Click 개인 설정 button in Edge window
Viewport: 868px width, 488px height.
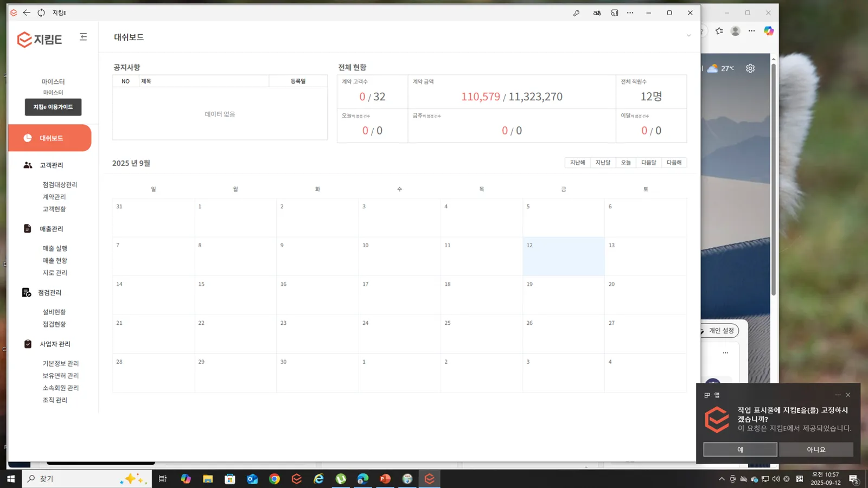point(719,331)
